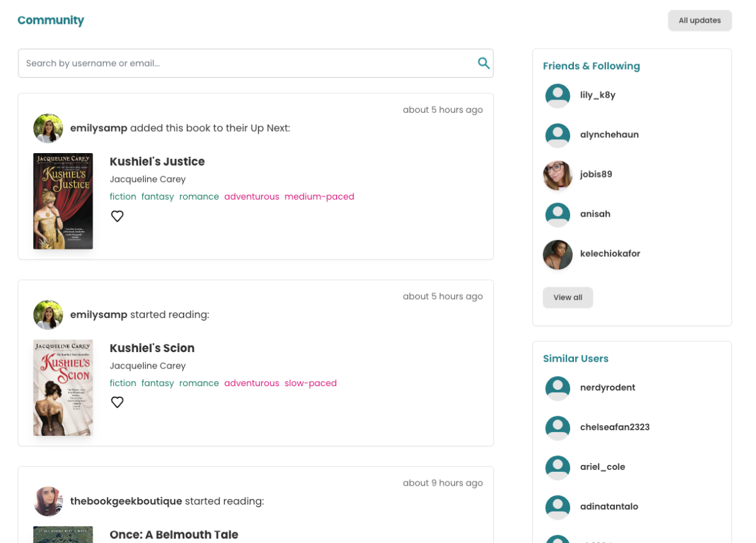Open Once: A Belmouth Tale title link
The image size is (756, 543).
click(x=174, y=535)
